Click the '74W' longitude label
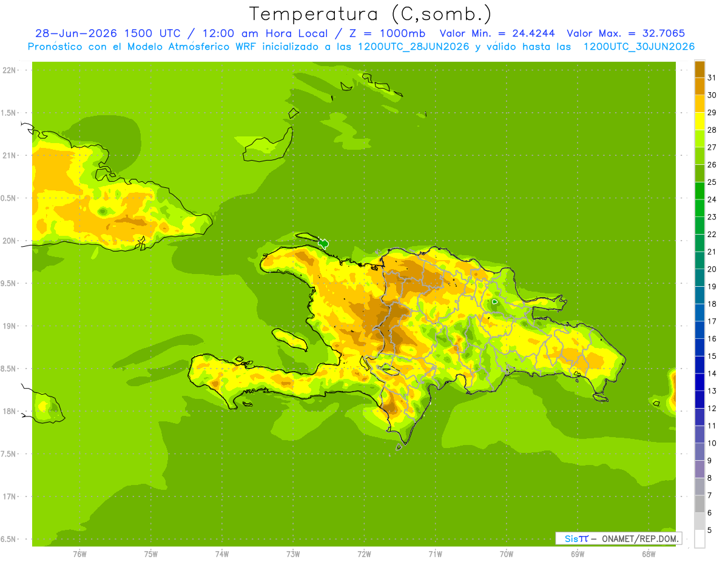The width and height of the screenshot is (728, 562). point(221,554)
